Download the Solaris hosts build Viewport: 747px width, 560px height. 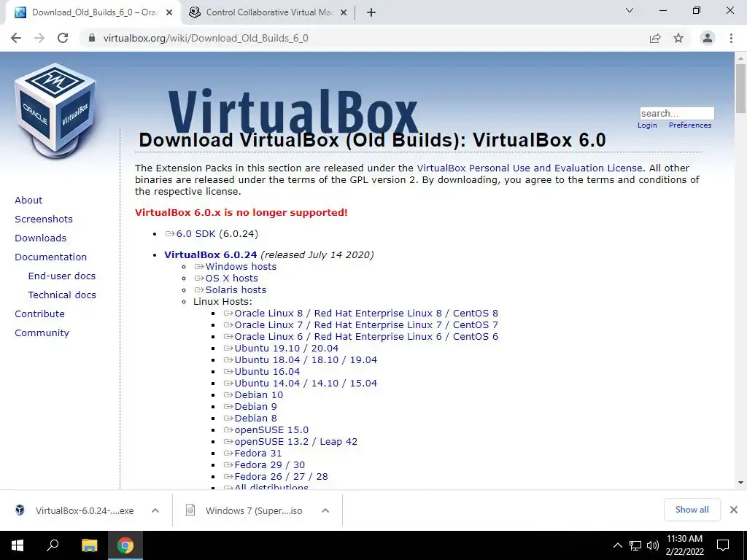236,290
